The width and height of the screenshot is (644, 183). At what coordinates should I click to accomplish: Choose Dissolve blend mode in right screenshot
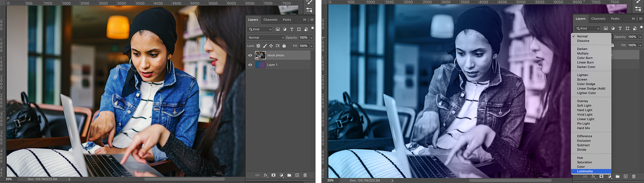click(x=591, y=41)
